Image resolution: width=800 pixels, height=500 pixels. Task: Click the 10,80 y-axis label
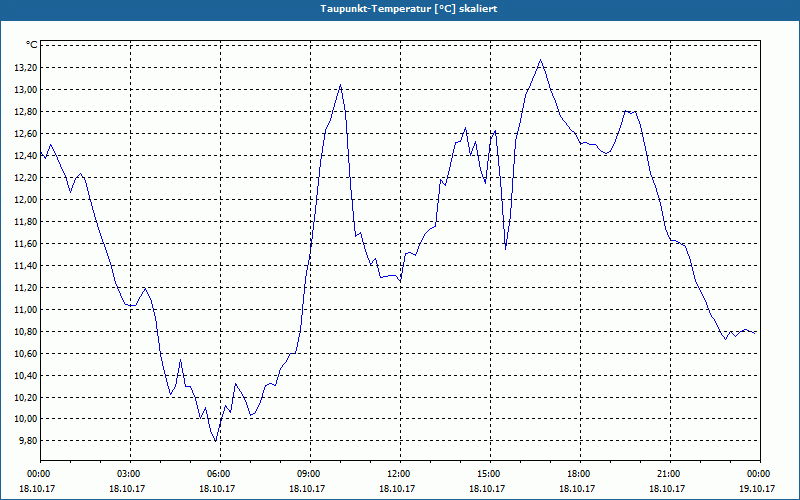28,331
